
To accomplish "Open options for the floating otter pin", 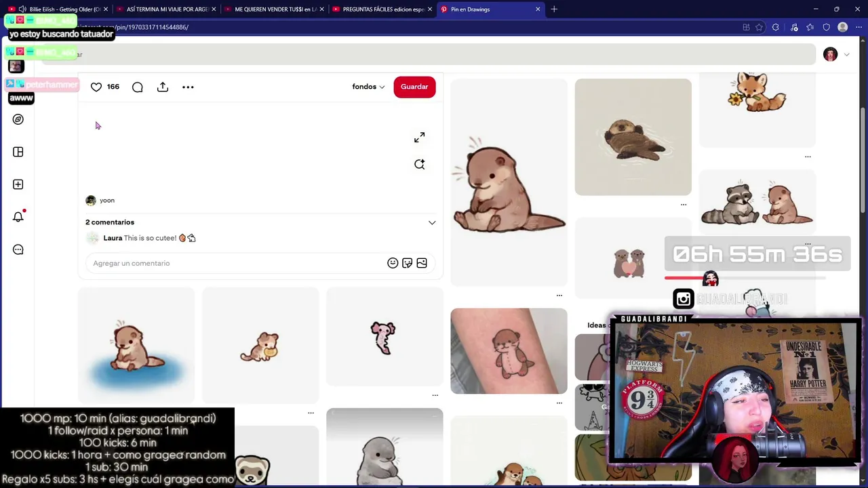I will [x=684, y=204].
